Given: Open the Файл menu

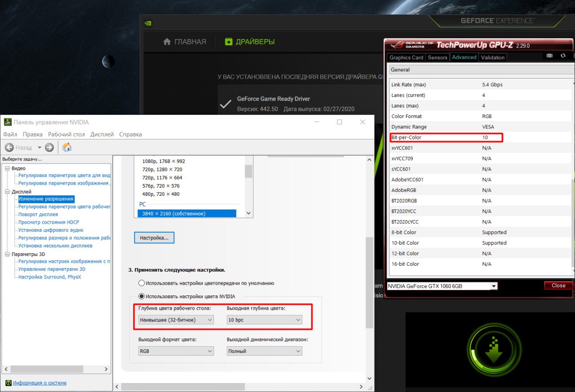Looking at the screenshot, I should click(10, 134).
